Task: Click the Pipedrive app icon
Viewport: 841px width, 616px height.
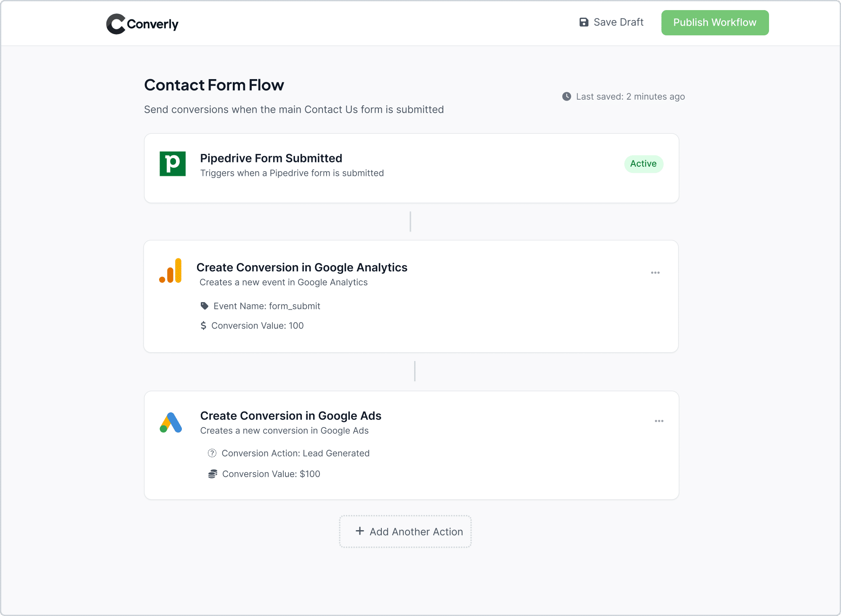Action: [173, 164]
